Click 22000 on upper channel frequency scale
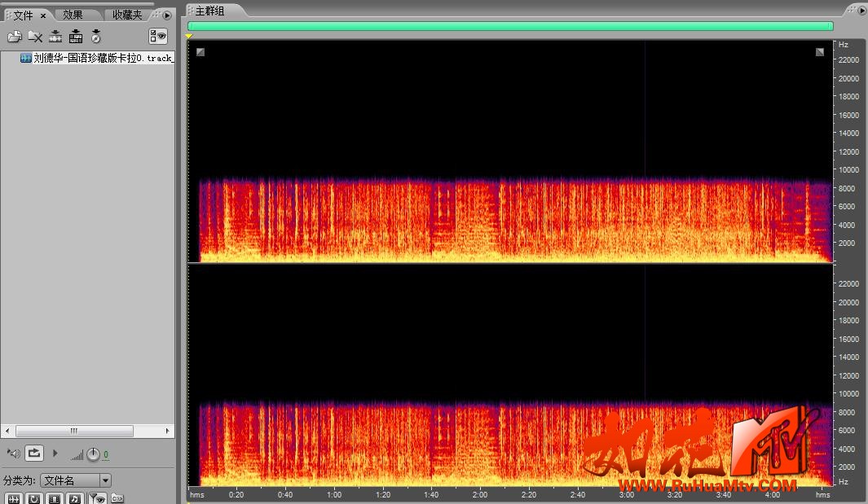Viewport: 868px width, 504px height. tap(848, 59)
